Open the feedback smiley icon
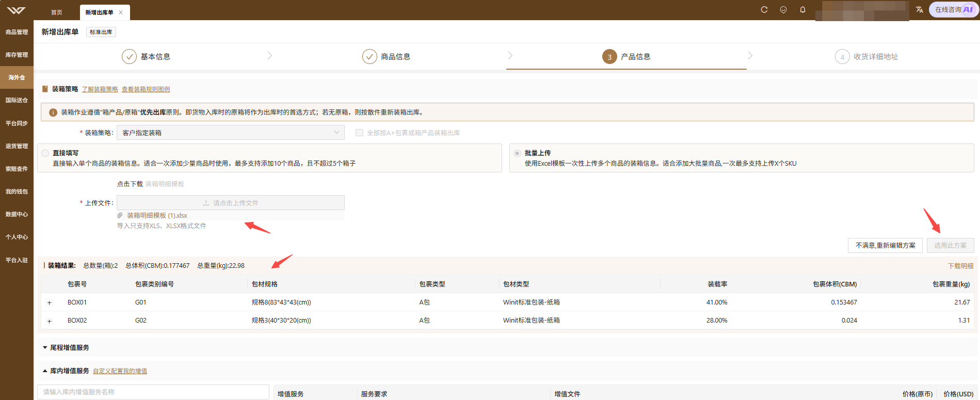The image size is (980, 400). point(783,10)
